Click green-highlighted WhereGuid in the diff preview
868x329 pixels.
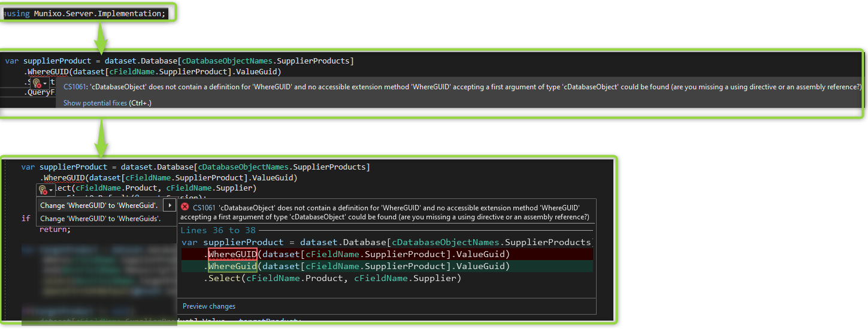tap(232, 266)
